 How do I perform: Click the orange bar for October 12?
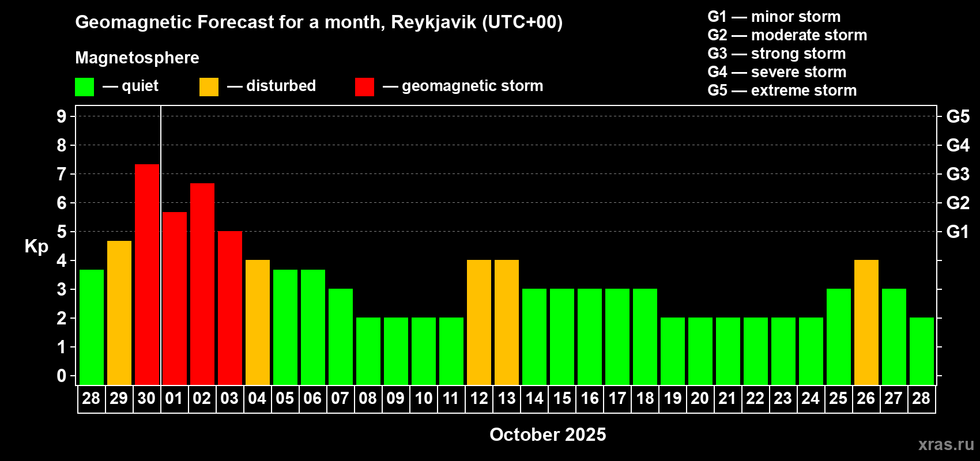click(479, 323)
